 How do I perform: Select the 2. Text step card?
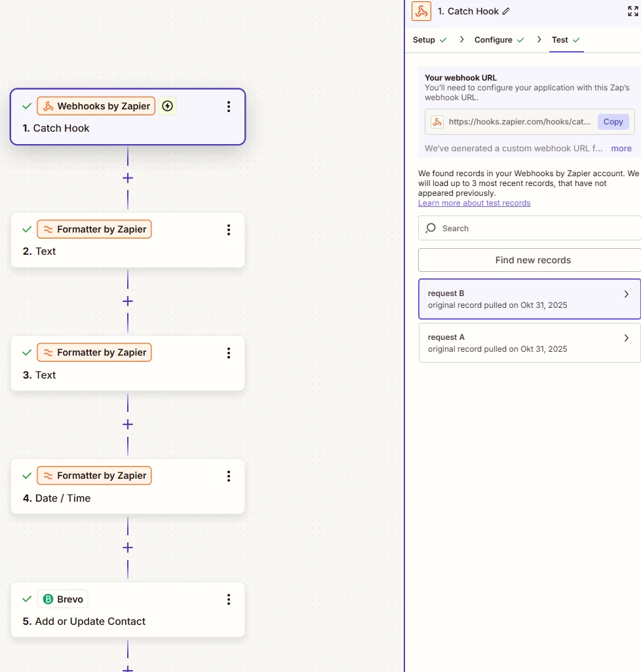click(x=128, y=240)
